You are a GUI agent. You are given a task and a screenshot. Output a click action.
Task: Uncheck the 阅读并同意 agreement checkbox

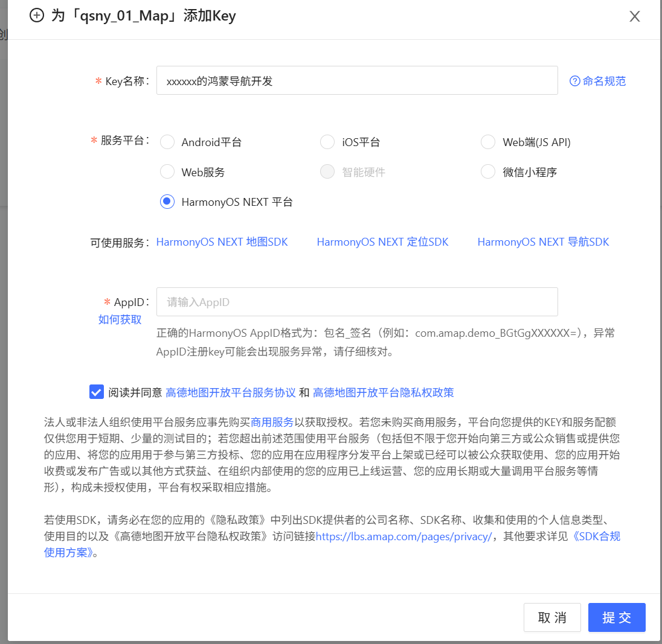pyautogui.click(x=96, y=392)
